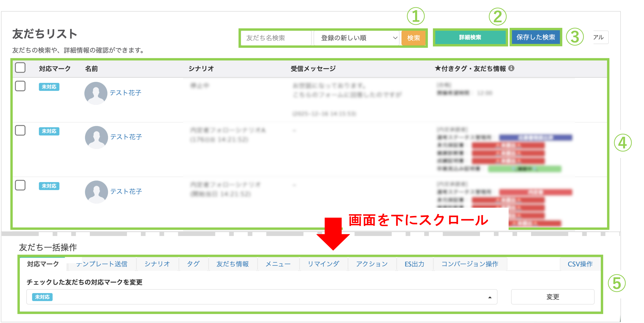Focus the 友だち名検索 input field
Viewport: 644px width, 323px height.
click(x=276, y=38)
